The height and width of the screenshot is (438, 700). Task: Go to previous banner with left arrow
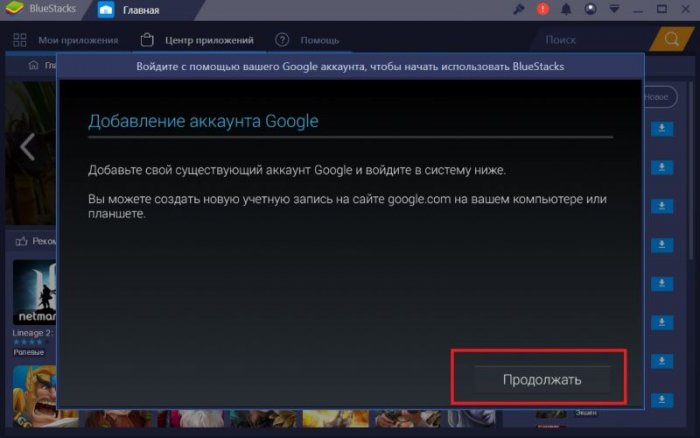[27, 146]
